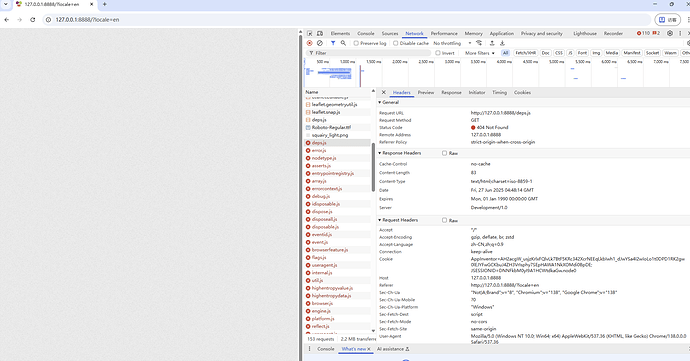This screenshot has height=361, width=690.
Task: Reload the browser page
Action: pyautogui.click(x=33, y=20)
